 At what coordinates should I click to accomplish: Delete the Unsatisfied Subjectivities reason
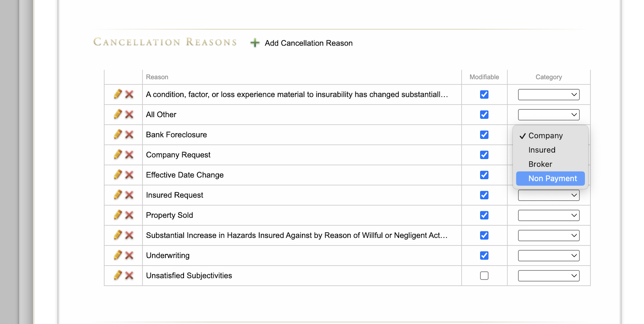[129, 276]
